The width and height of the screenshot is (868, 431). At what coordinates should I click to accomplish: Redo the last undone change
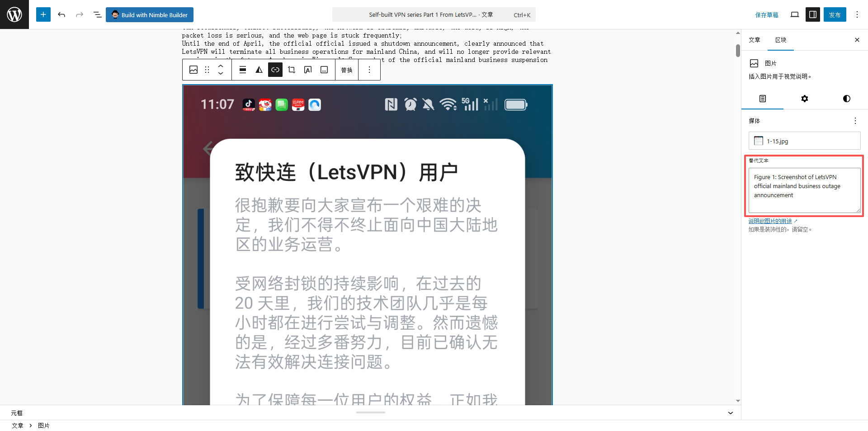click(x=80, y=14)
